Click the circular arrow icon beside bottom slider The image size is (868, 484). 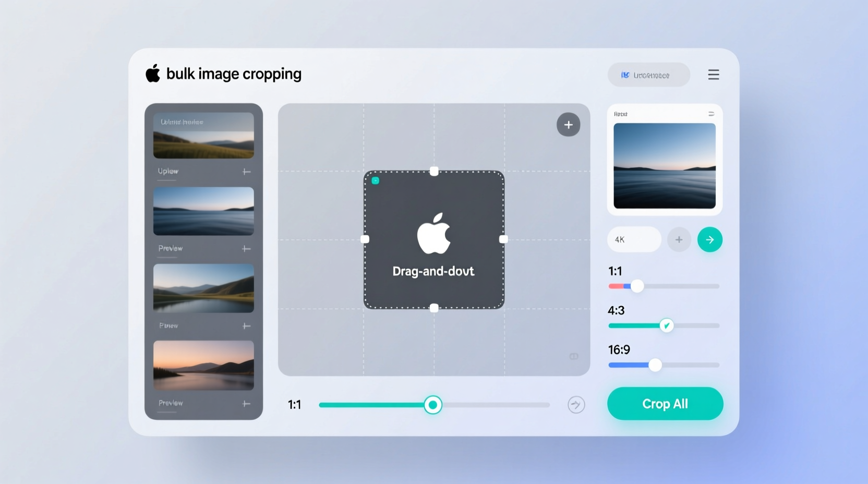click(x=576, y=405)
